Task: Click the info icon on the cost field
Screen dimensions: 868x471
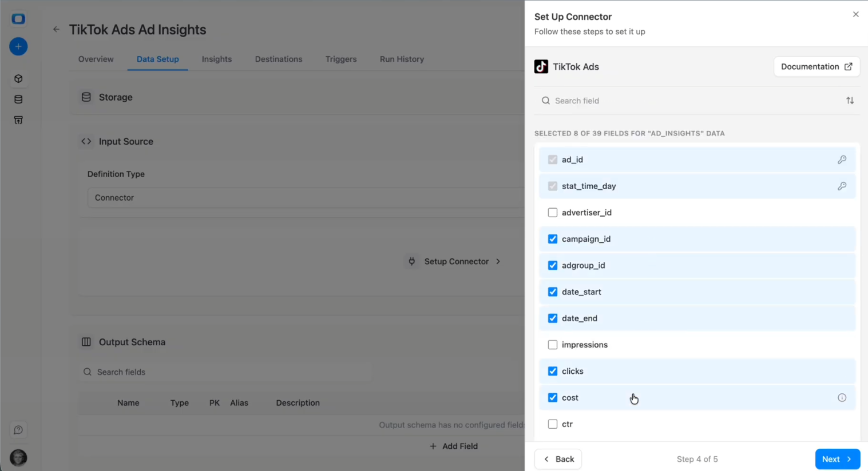Action: tap(842, 397)
